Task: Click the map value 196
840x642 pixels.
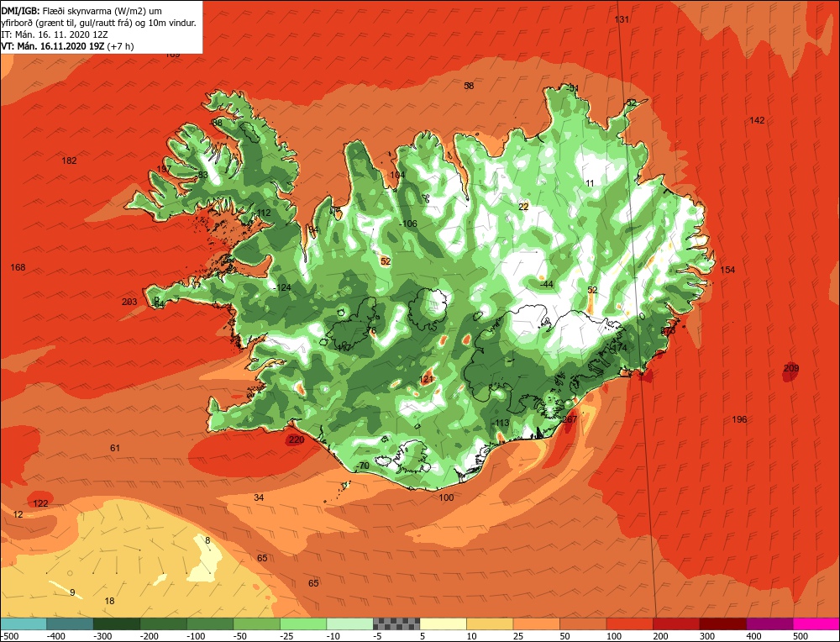Action: pyautogui.click(x=739, y=419)
